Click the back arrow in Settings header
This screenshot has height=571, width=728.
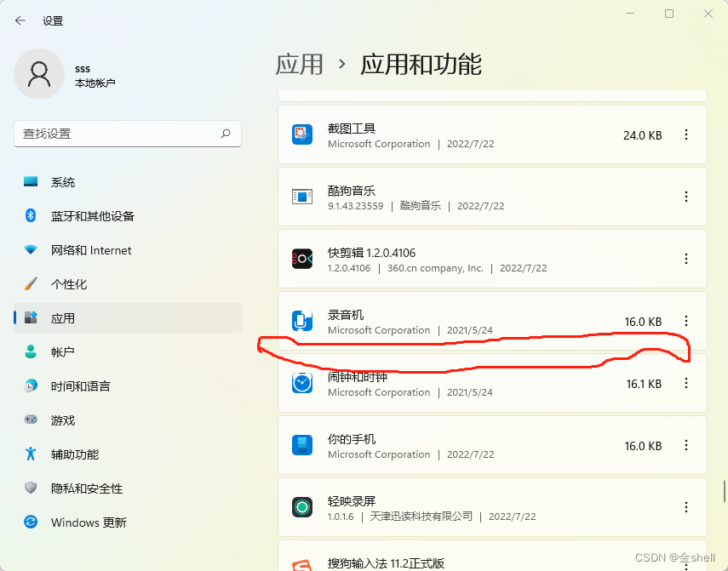(20, 20)
